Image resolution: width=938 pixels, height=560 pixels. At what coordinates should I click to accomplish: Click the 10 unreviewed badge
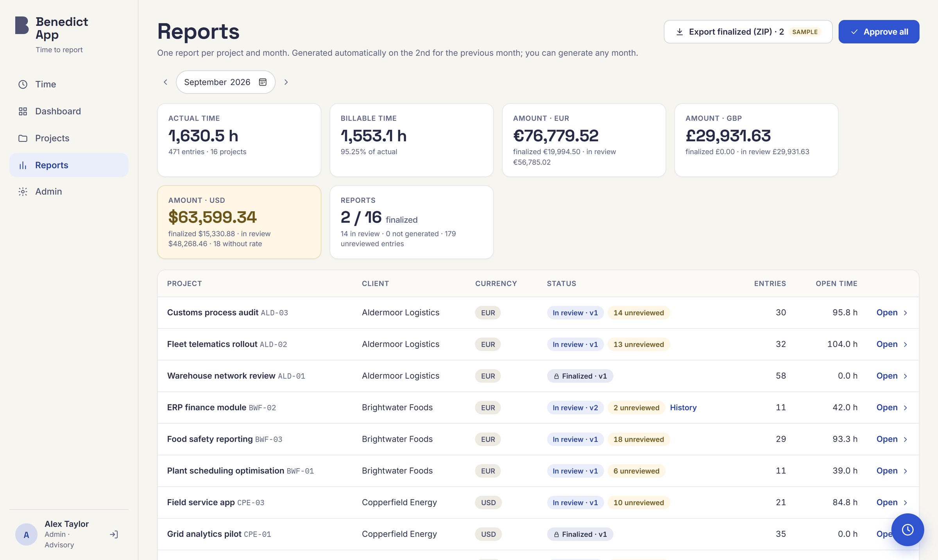pyautogui.click(x=639, y=502)
